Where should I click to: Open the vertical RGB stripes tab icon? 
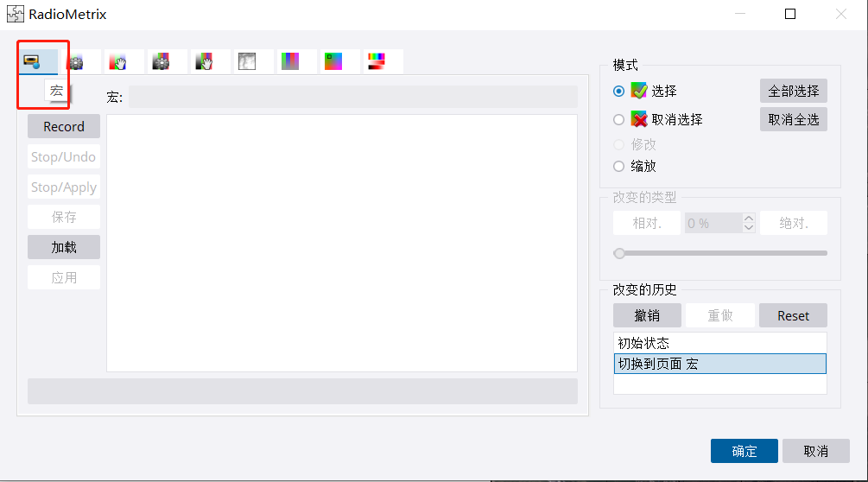(290, 61)
